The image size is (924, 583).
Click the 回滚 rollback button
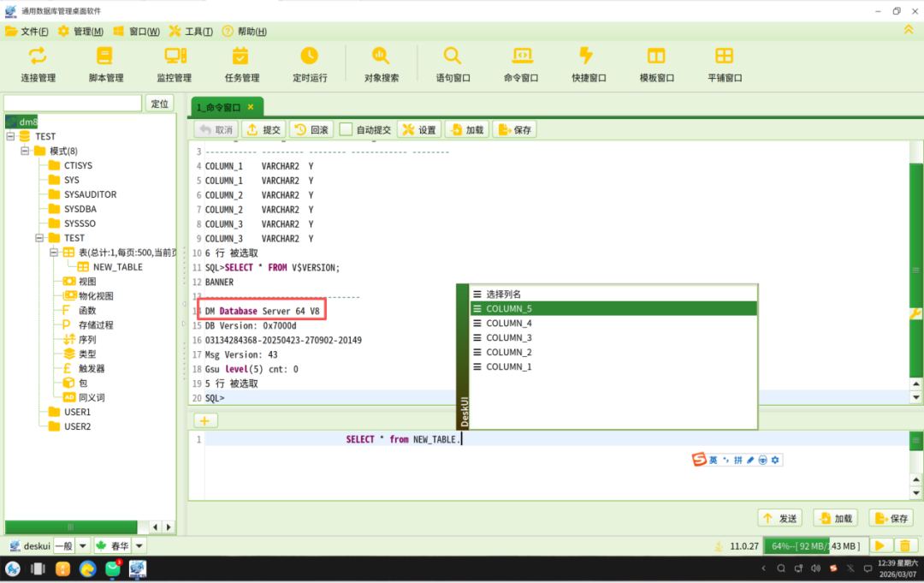(311, 129)
